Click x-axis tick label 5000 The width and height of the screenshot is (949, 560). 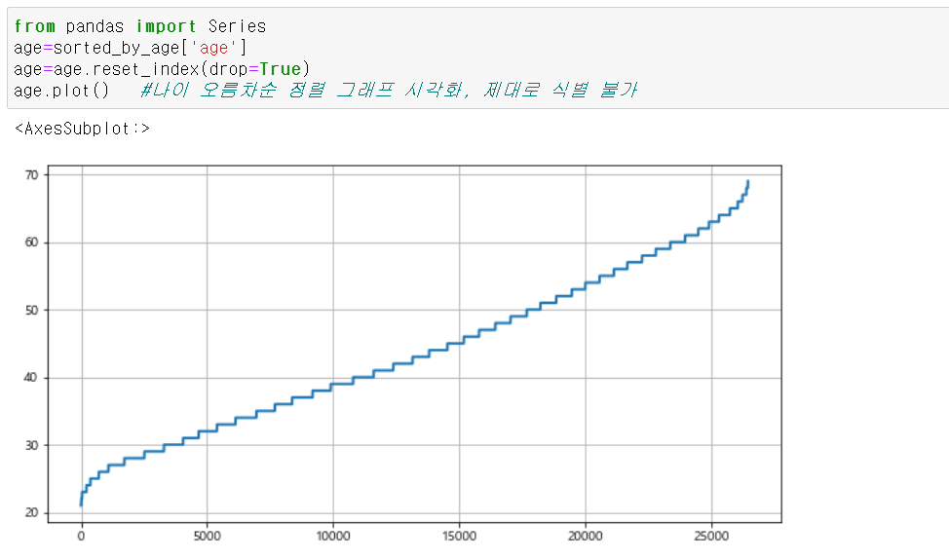(207, 536)
